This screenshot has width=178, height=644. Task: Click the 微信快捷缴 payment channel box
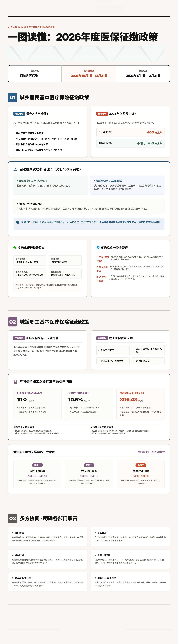pos(30,260)
